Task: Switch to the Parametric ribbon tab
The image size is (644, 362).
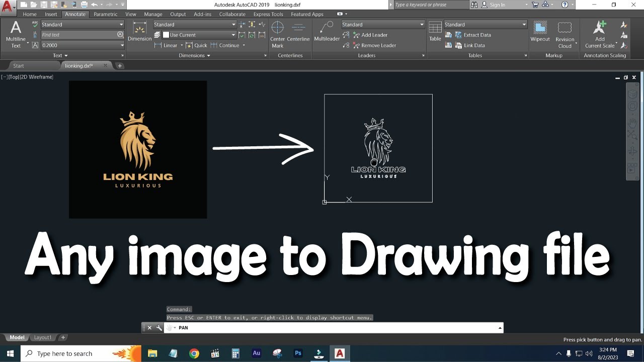Action: 106,14
